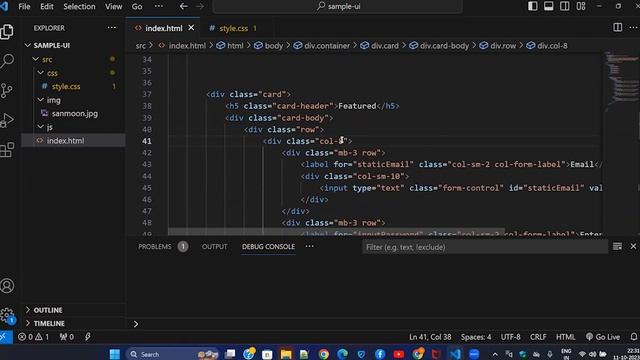Open the Accounts menu icon
Image resolution: width=640 pixels, height=360 pixels.
click(x=7, y=286)
